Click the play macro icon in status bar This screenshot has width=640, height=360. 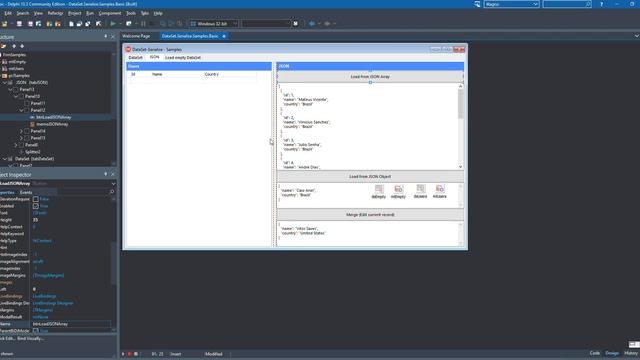pyautogui.click(x=123, y=354)
